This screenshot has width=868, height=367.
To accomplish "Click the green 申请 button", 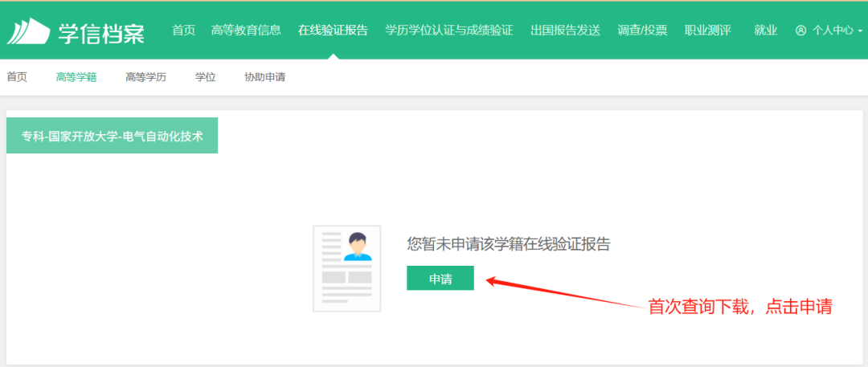I will pyautogui.click(x=440, y=278).
